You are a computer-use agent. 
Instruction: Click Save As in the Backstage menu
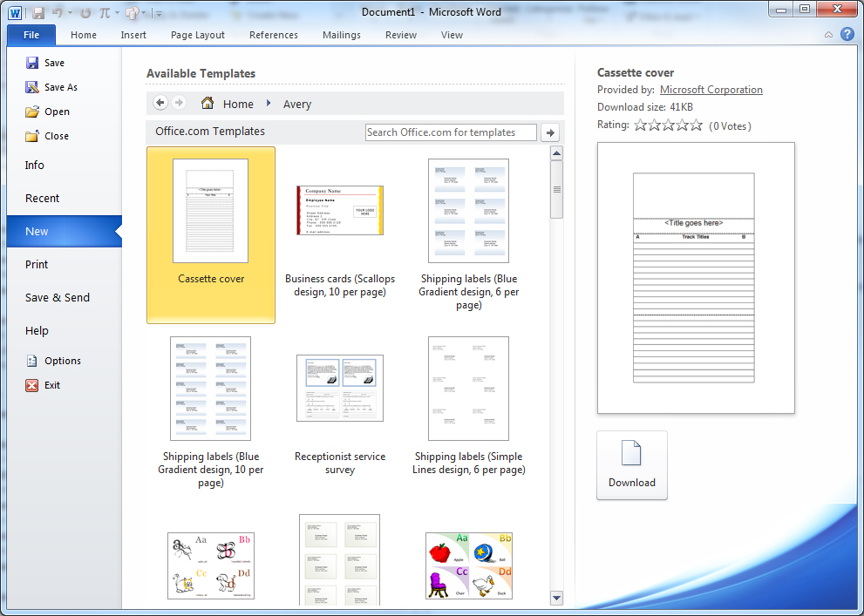[x=51, y=87]
